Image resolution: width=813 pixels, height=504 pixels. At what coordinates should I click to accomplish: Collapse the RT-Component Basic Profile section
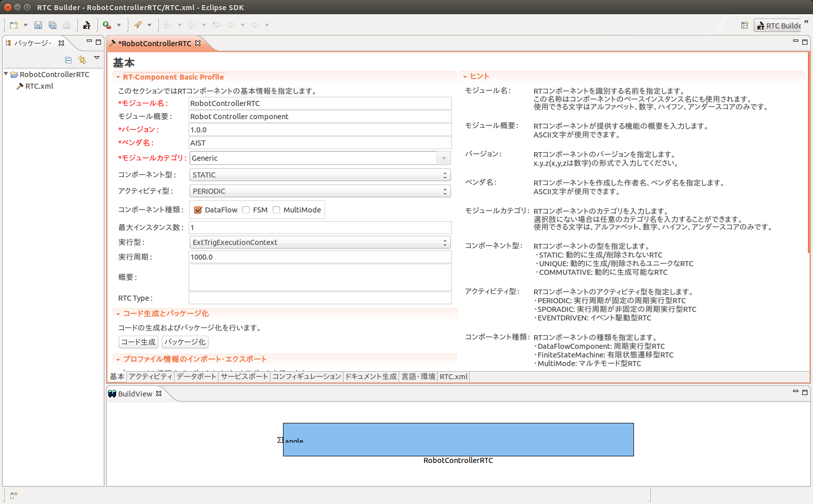(x=118, y=78)
